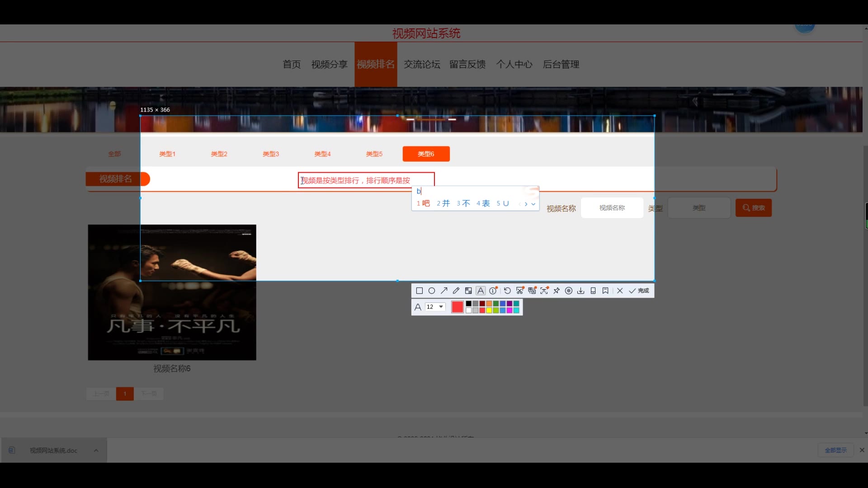This screenshot has height=488, width=868.
Task: Click the font A icon beside size
Action: click(x=418, y=307)
